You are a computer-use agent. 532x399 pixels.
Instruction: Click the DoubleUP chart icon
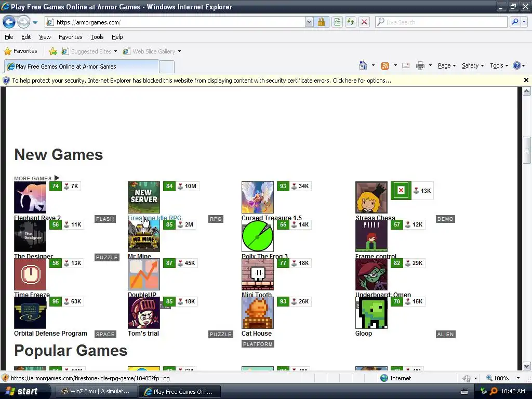pos(144,274)
